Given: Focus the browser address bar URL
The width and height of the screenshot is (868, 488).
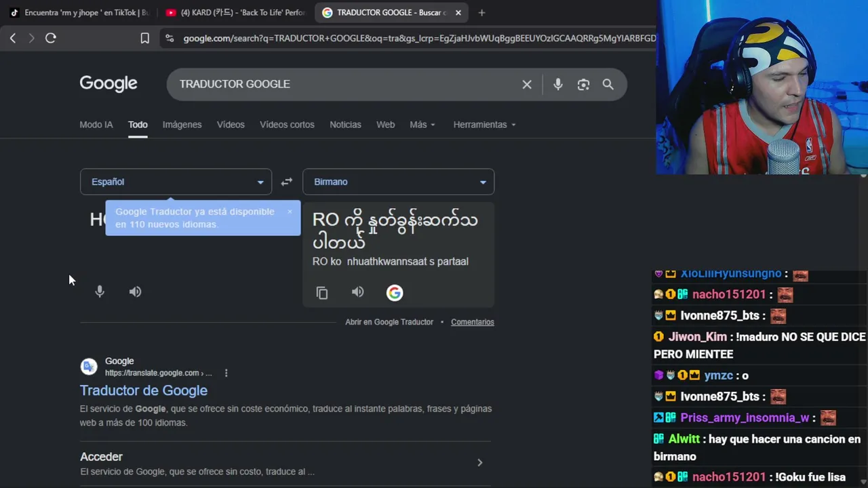Looking at the screenshot, I should 419,39.
